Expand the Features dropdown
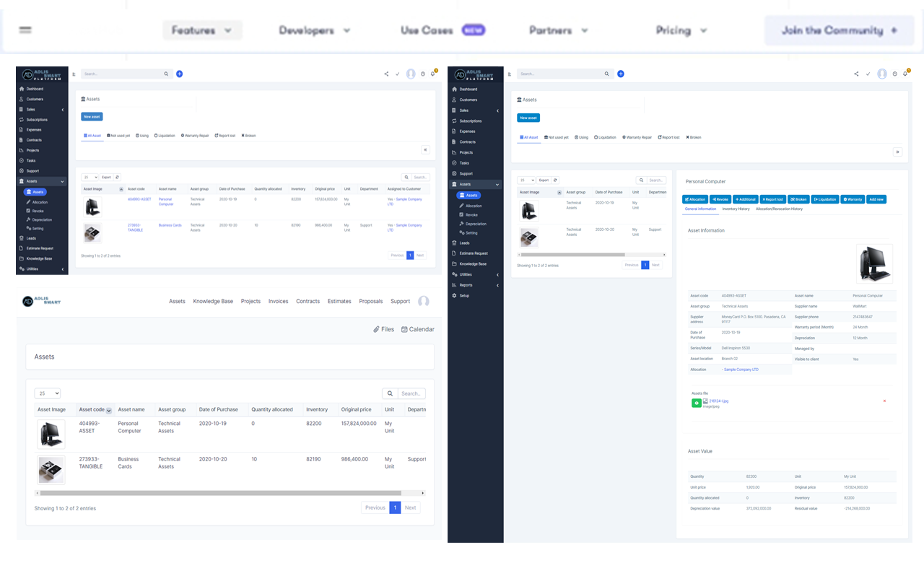Image resolution: width=924 pixels, height=576 pixels. point(201,30)
